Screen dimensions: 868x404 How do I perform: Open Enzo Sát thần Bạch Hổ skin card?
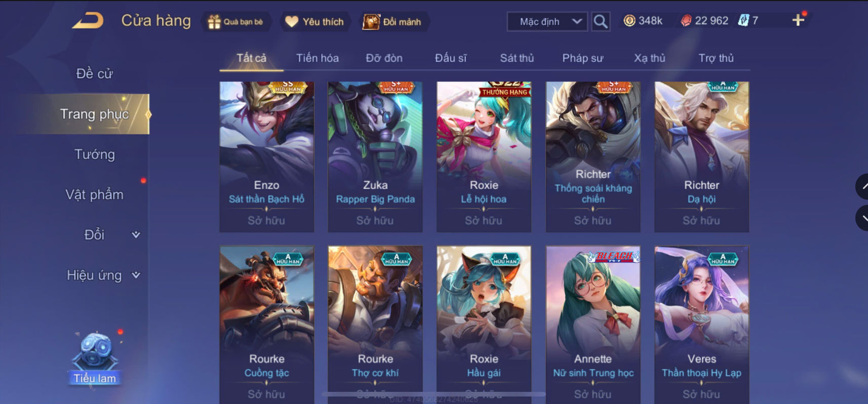point(267,157)
